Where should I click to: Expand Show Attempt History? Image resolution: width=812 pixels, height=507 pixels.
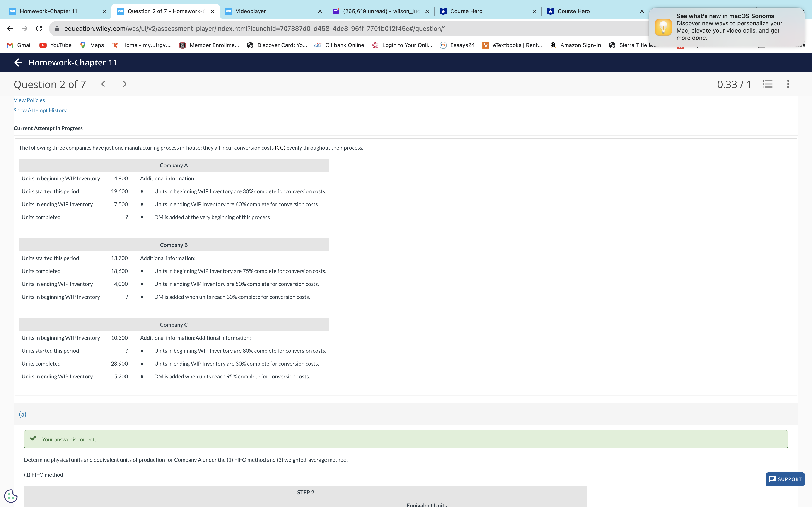tap(40, 110)
